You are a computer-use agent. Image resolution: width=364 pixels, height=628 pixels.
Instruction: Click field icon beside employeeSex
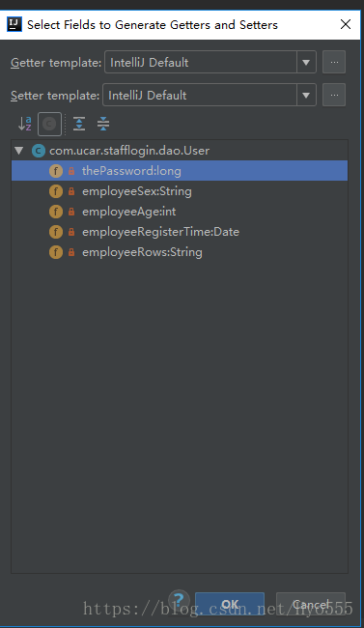tap(56, 191)
